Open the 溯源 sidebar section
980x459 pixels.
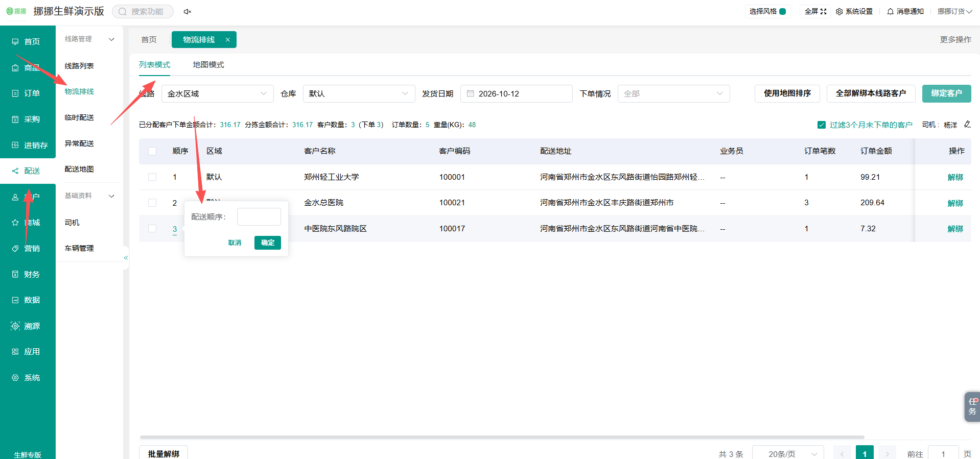coord(28,326)
